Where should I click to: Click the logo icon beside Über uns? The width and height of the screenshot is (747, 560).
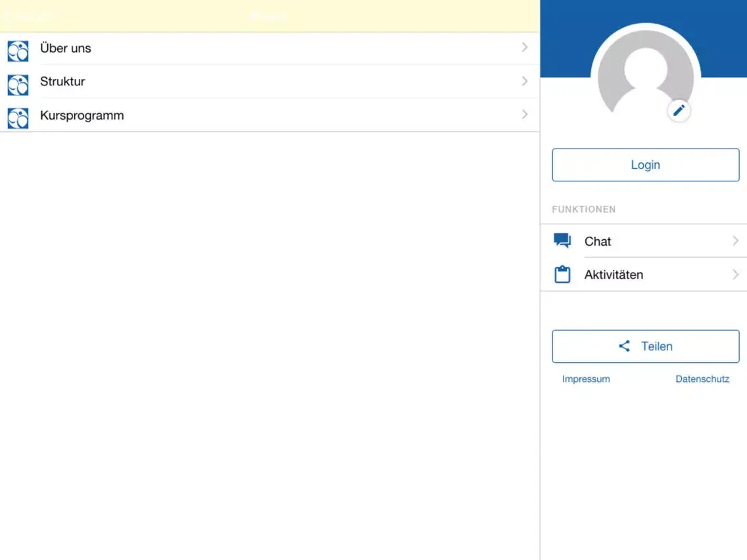click(x=18, y=51)
